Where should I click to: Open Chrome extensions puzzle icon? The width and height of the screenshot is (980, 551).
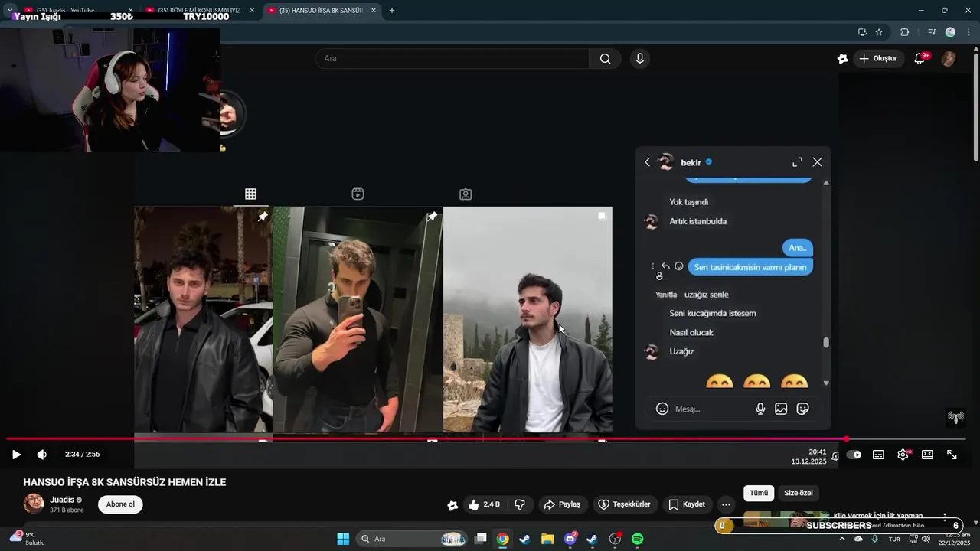[904, 32]
